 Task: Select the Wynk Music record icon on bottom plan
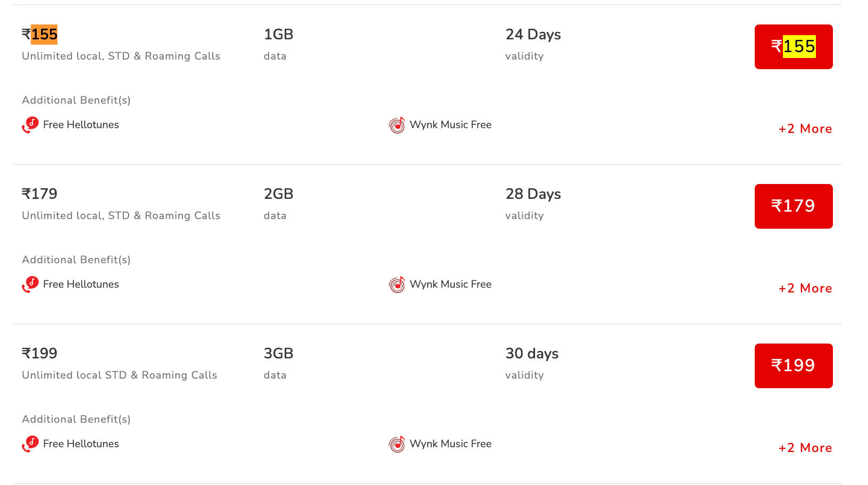click(396, 444)
